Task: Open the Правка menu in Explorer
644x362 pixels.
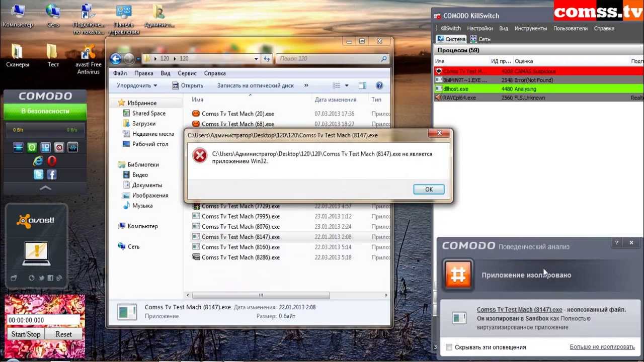Action: click(144, 73)
